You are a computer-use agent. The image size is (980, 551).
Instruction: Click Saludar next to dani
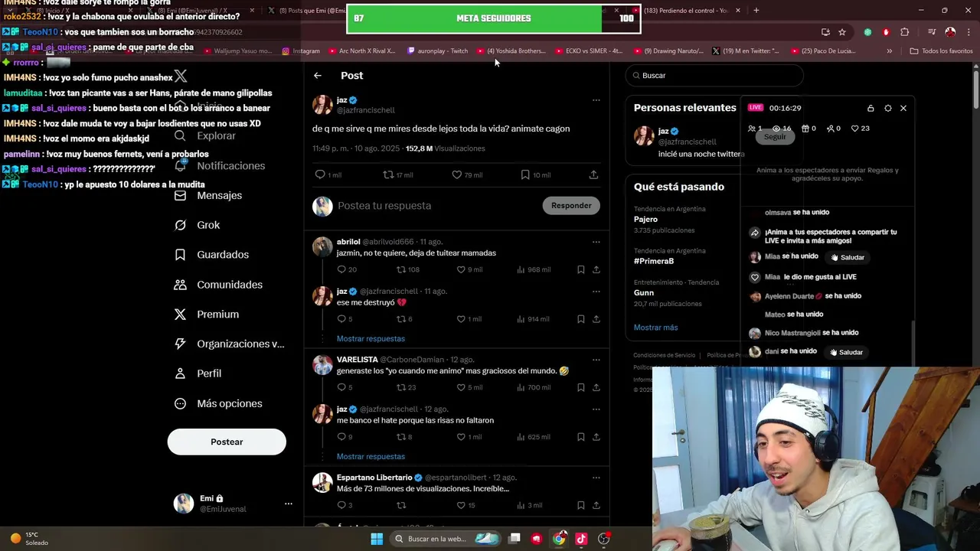tap(847, 352)
